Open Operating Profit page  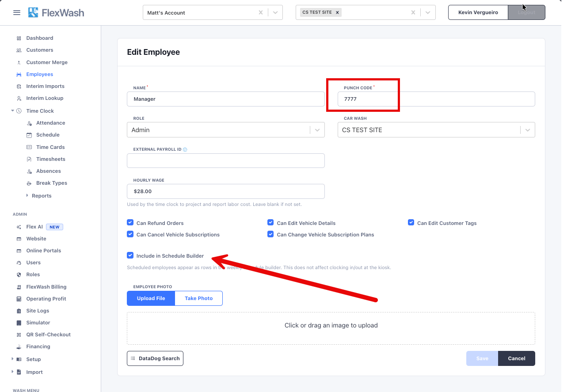click(x=46, y=299)
